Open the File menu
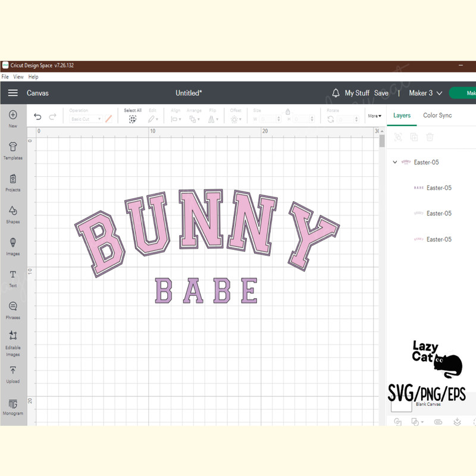 click(5, 77)
